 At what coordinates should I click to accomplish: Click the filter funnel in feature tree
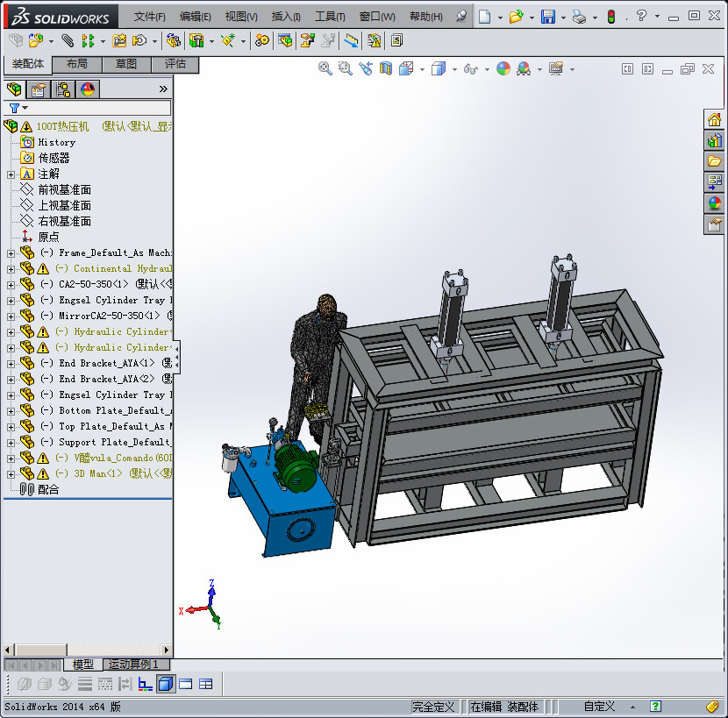(14, 108)
